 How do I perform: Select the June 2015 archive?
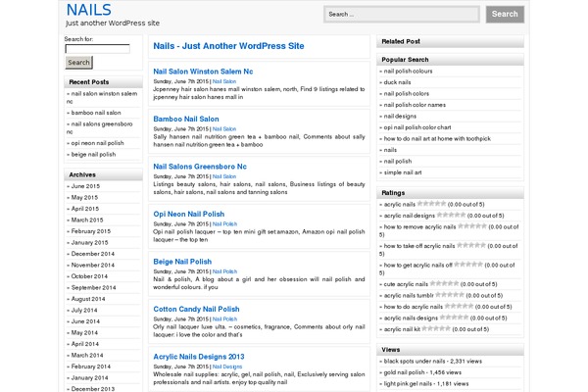(85, 185)
